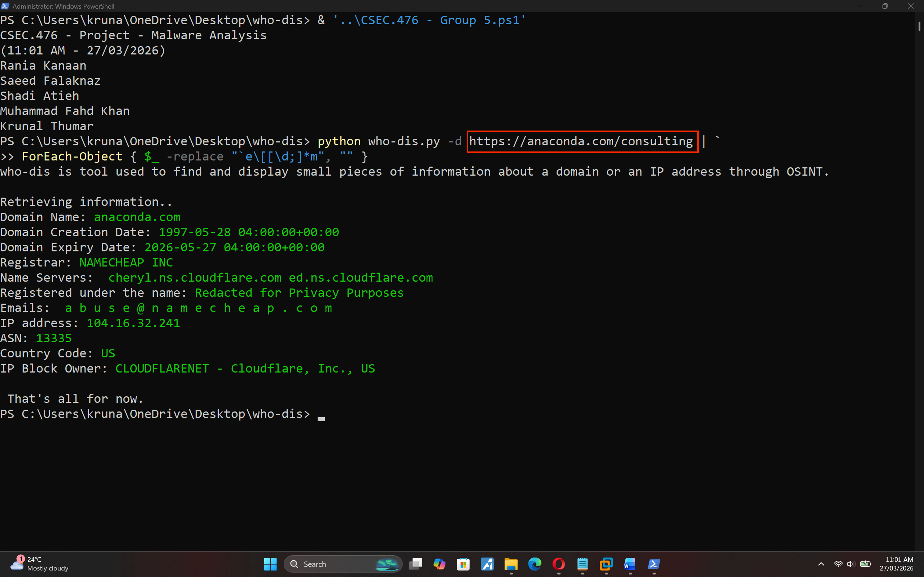The height and width of the screenshot is (577, 924).
Task: Open Notepad from the taskbar
Action: pyautogui.click(x=582, y=564)
